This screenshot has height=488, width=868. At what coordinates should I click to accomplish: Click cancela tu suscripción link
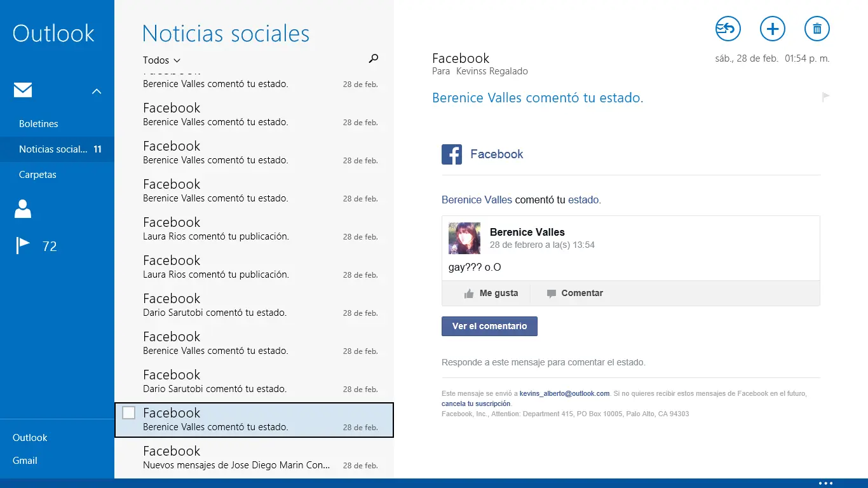(476, 404)
